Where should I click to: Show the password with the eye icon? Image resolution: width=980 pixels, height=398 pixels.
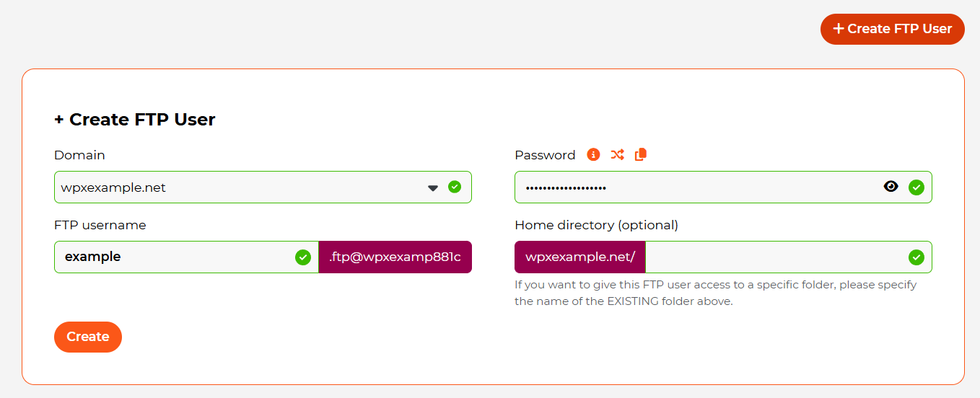click(x=891, y=187)
